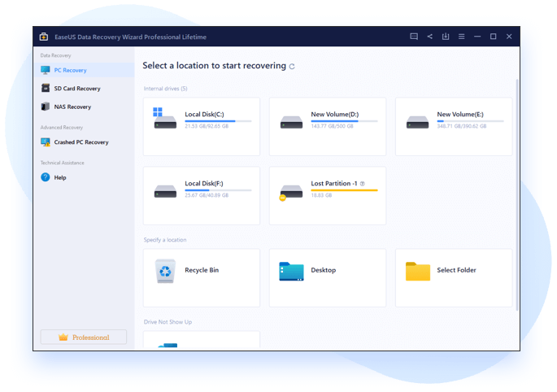Screen dimensions: 557x392
Task: Click the PC Recovery monitor icon
Action: 45,70
